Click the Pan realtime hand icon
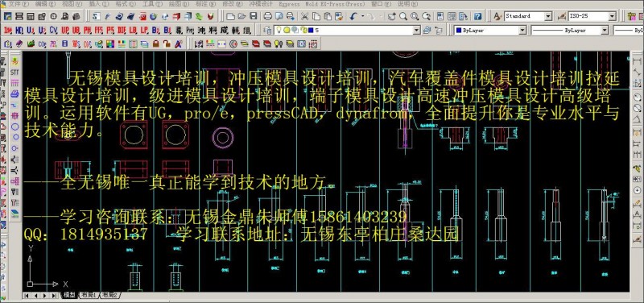The image size is (644, 303). (x=392, y=16)
